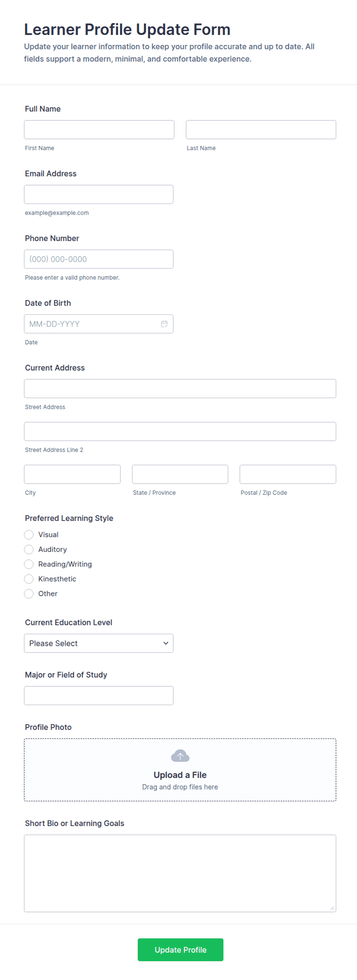Viewport: 357px width, 980px height.
Task: Click into the Last Name field
Action: [x=261, y=129]
